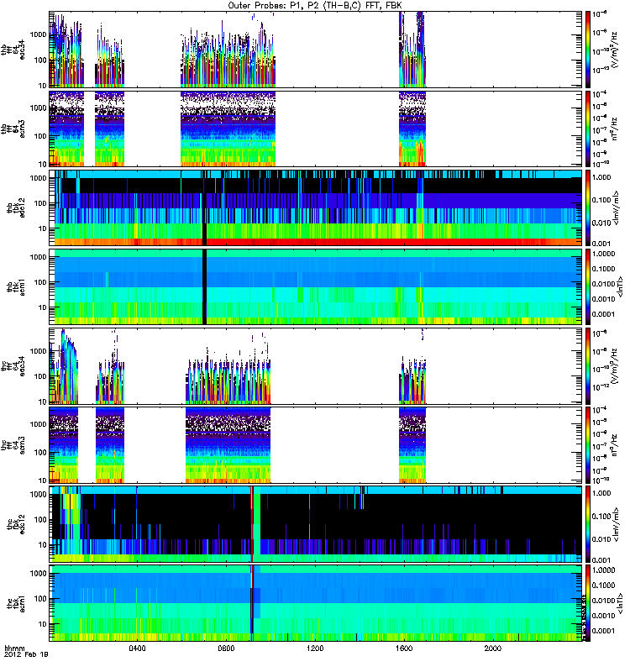Click the '1200' time axis label

(x=315, y=648)
